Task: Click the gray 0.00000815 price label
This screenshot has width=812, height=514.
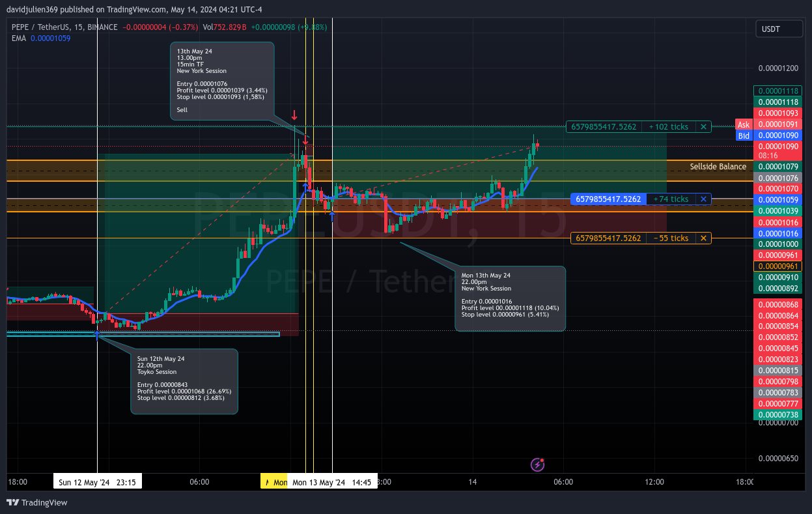Action: click(x=777, y=371)
